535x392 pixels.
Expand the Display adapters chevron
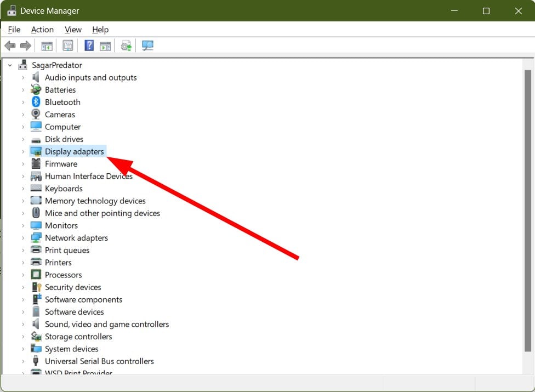click(23, 151)
